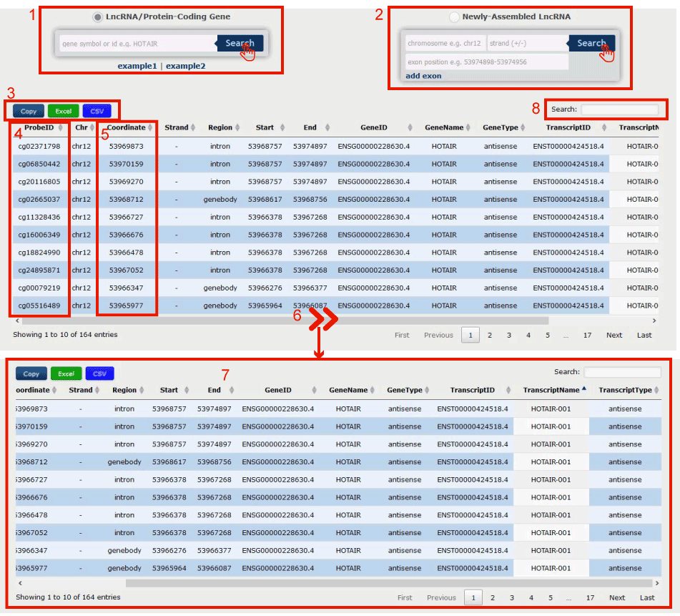Sort upper table by GeneID column

(375, 127)
